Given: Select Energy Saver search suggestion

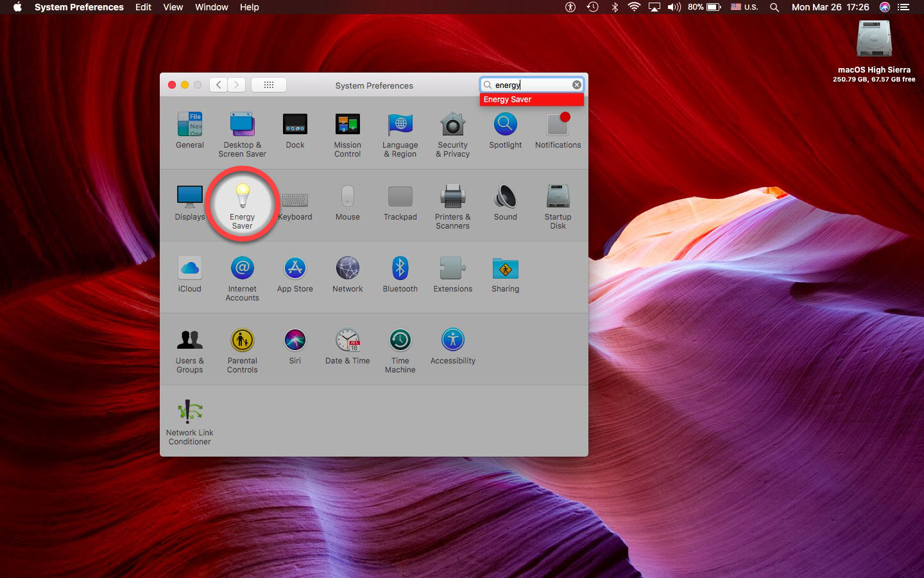Looking at the screenshot, I should 532,100.
